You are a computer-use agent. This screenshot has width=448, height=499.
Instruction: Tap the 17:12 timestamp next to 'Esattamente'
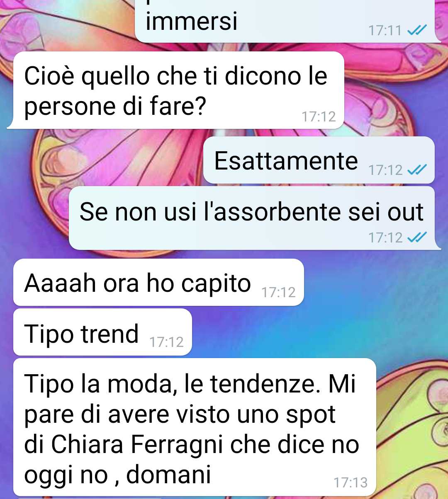385,170
